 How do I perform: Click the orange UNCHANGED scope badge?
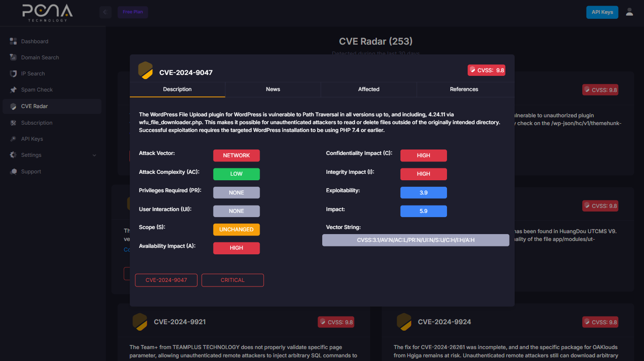236,229
